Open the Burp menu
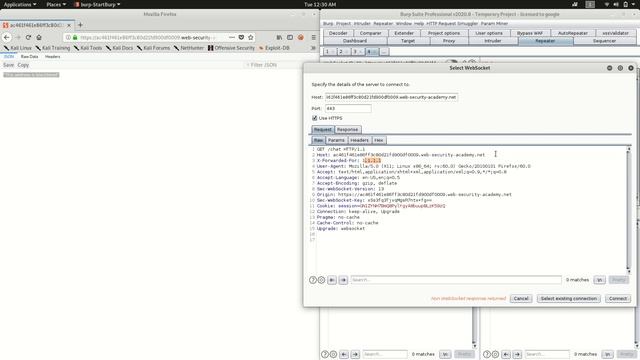 328,24
